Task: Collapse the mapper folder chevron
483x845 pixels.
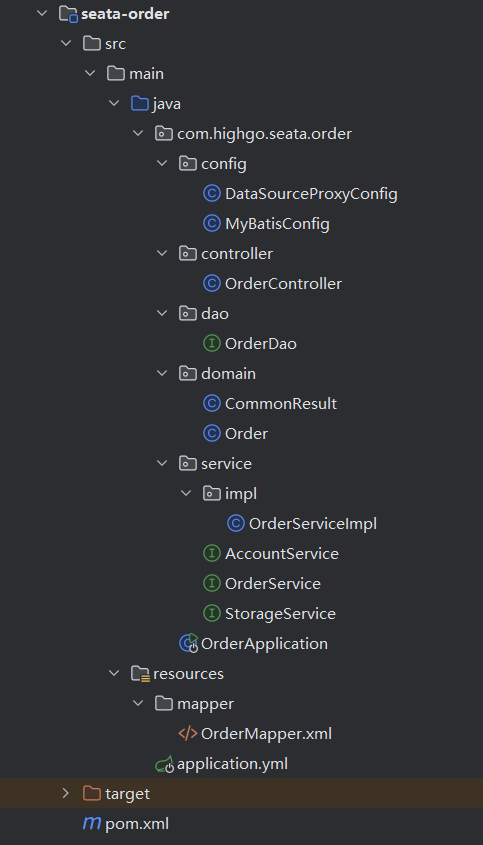Action: (139, 703)
